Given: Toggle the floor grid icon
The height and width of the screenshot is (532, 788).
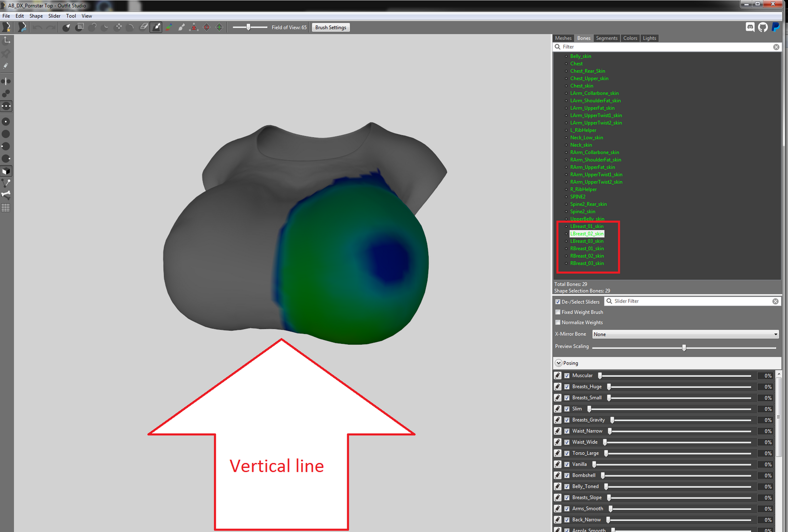Looking at the screenshot, I should pos(6,208).
